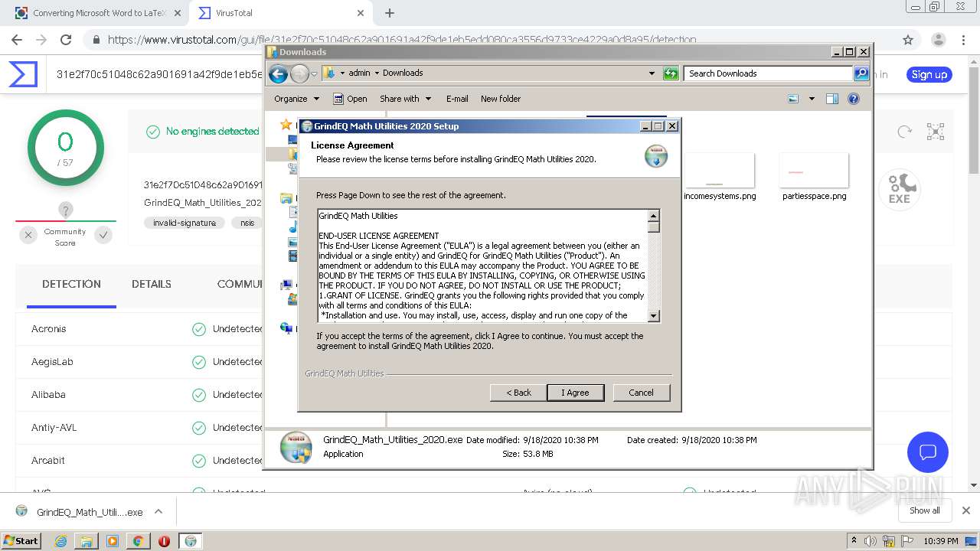
Task: Close the VirusTotal browser tab
Action: tap(361, 13)
